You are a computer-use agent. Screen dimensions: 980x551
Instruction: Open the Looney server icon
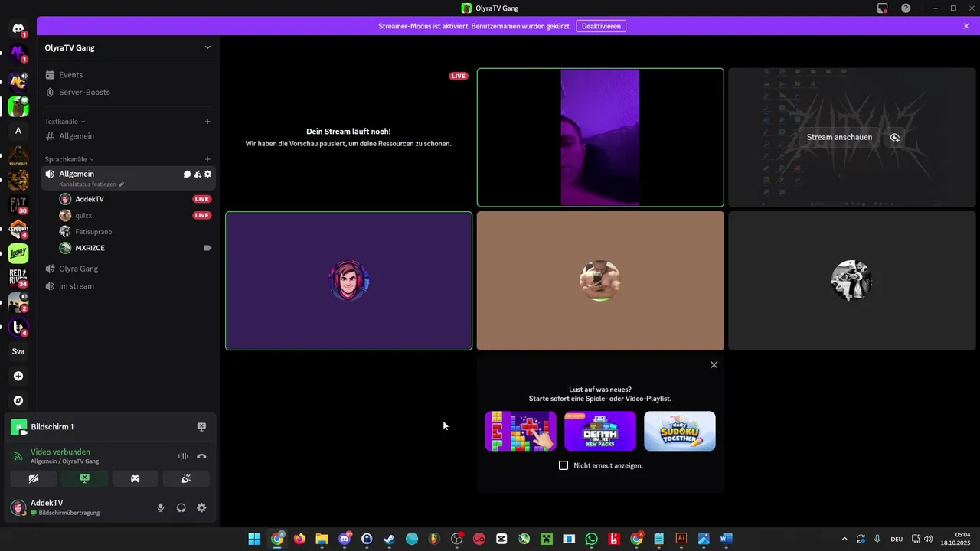(x=18, y=253)
